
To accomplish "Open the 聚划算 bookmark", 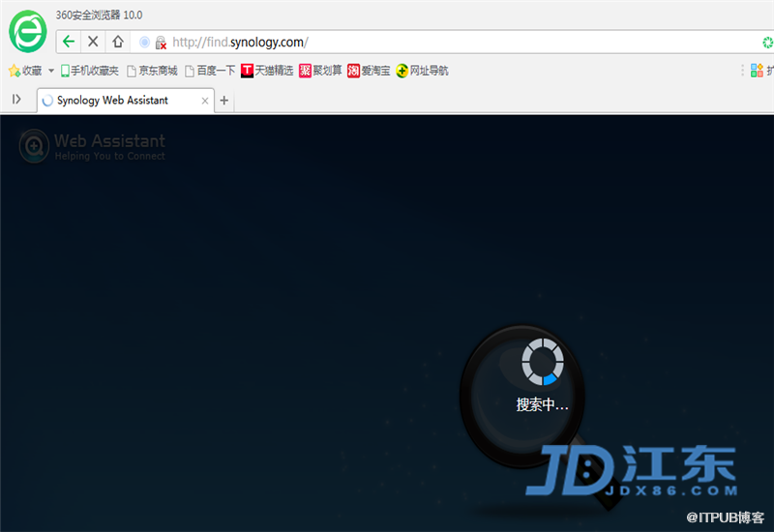I will (x=320, y=71).
